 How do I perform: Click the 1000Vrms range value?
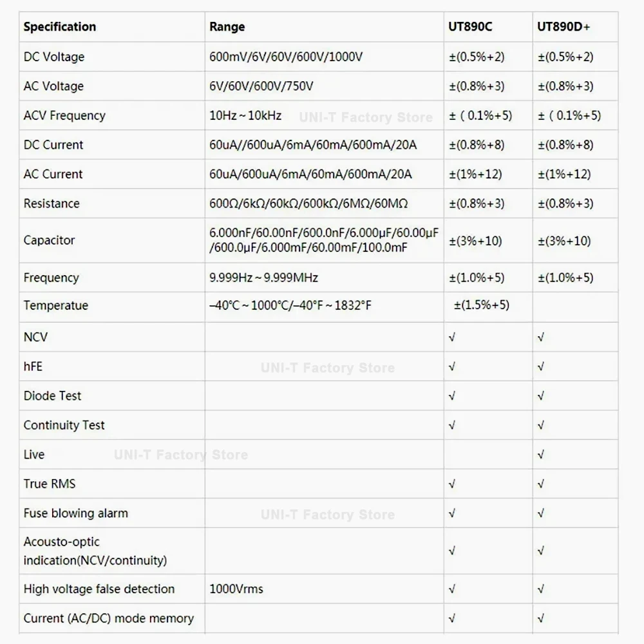(x=236, y=589)
